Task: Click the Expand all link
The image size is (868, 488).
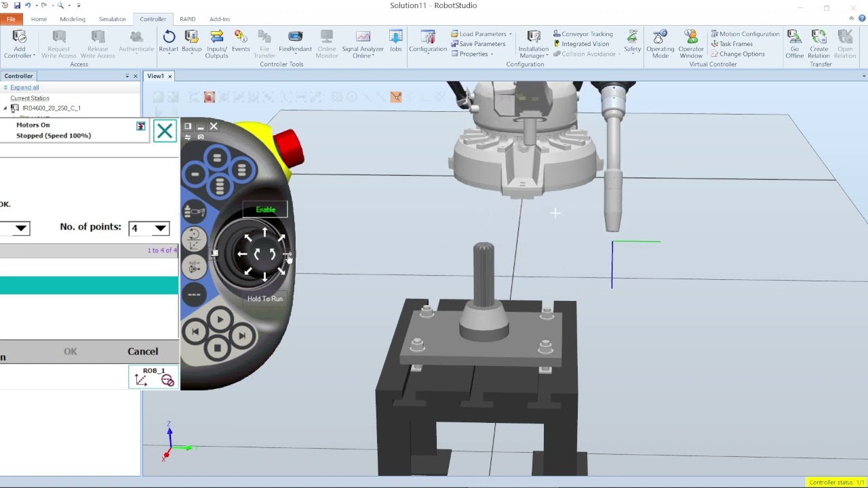Action: tap(24, 87)
